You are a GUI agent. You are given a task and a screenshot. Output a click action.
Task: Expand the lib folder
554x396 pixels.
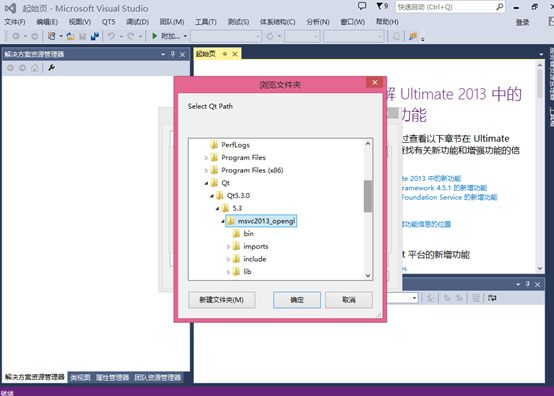pos(228,272)
